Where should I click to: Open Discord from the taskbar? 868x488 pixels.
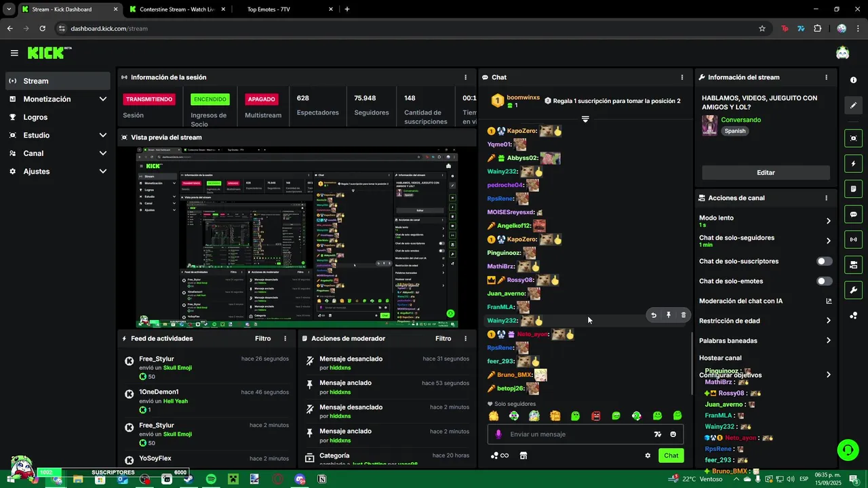300,479
